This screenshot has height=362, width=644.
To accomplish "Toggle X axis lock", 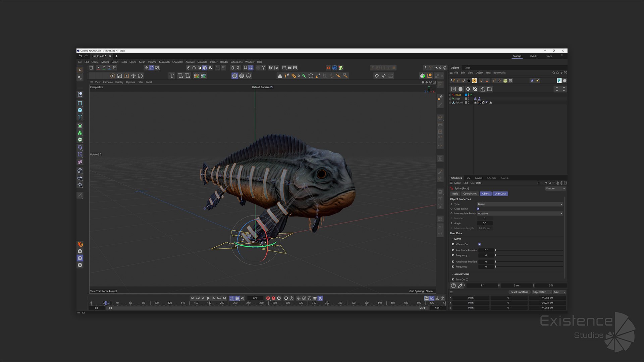I will point(98,68).
